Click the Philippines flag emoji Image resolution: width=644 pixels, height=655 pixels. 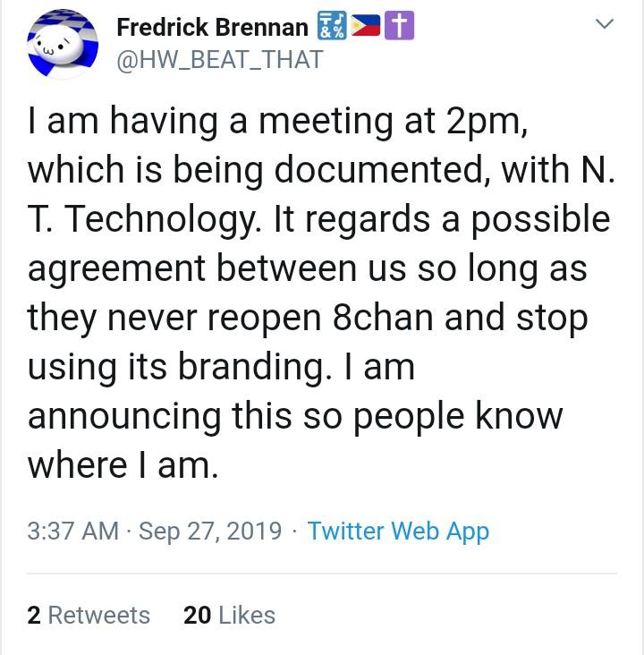pyautogui.click(x=367, y=28)
